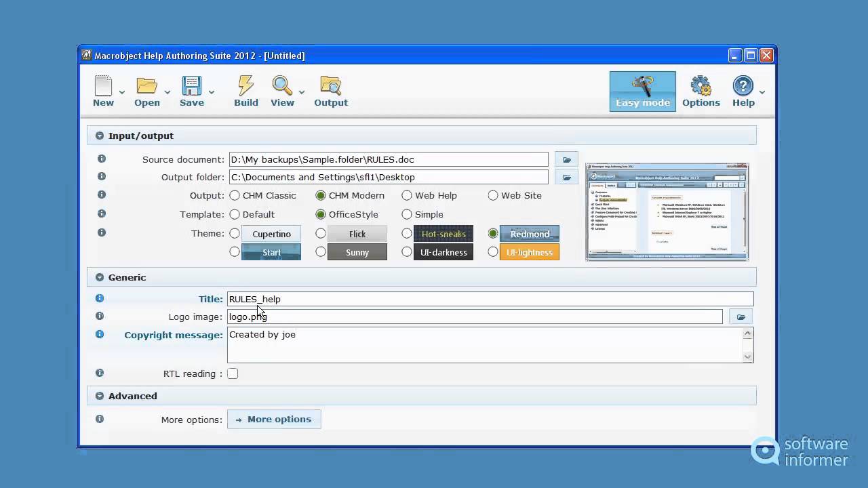The image size is (868, 488).
Task: Pick the Start theme swatch
Action: (x=271, y=252)
